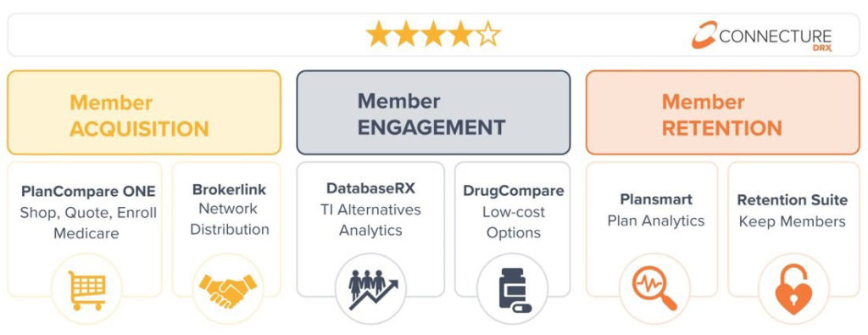This screenshot has height=335, width=868.
Task: Click the third star in rating
Action: [x=433, y=34]
